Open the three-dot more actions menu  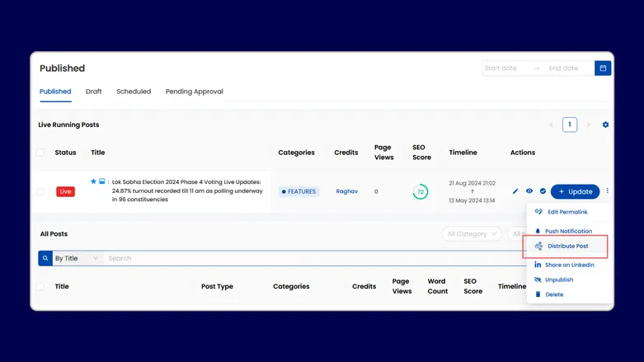pos(608,191)
